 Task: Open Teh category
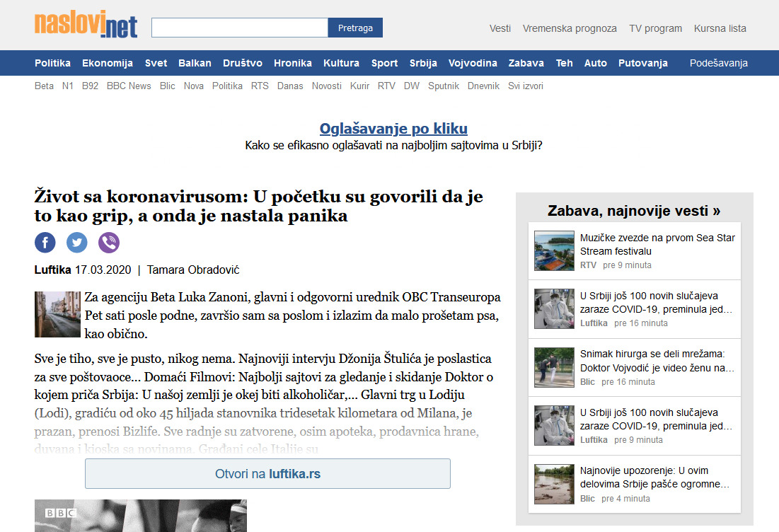pyautogui.click(x=565, y=63)
